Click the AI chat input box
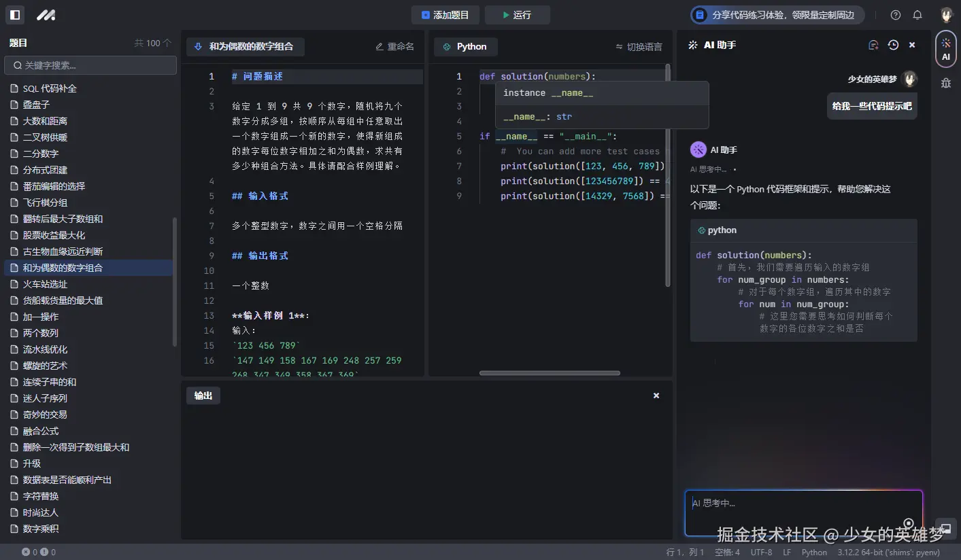 tap(804, 513)
